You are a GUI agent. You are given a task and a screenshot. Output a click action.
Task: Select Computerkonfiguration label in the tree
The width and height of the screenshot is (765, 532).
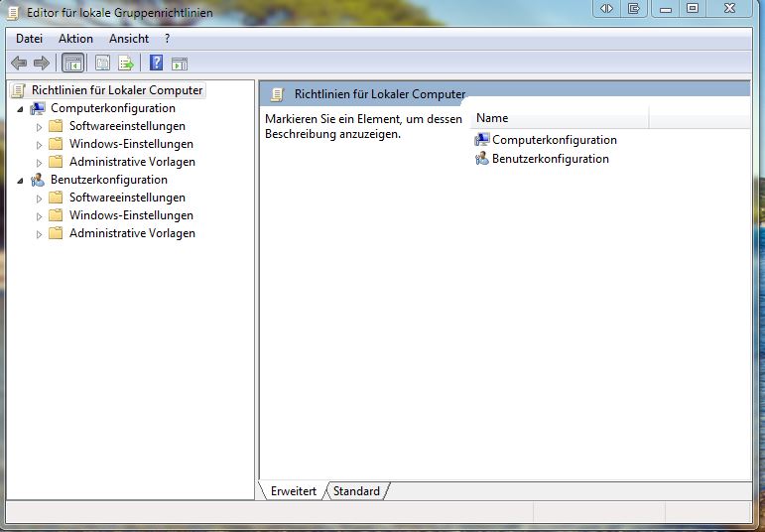[113, 108]
